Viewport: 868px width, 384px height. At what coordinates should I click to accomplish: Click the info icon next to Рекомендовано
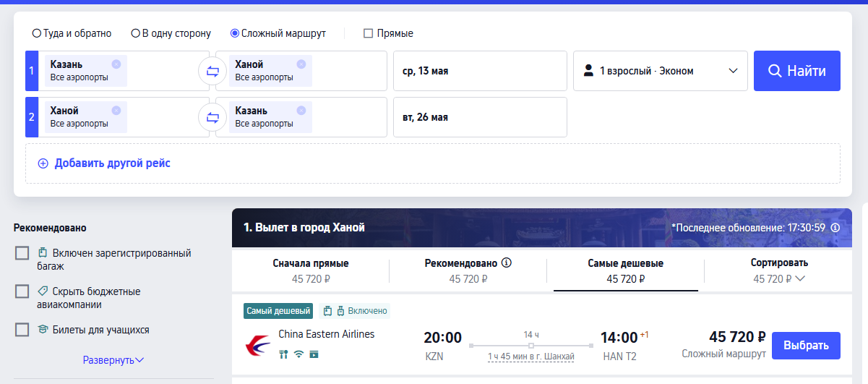click(507, 263)
